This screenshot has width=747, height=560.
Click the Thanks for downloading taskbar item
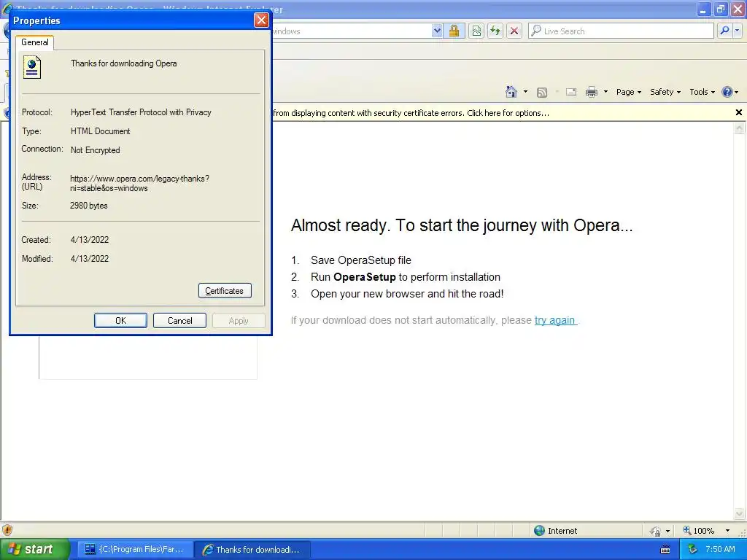point(252,549)
